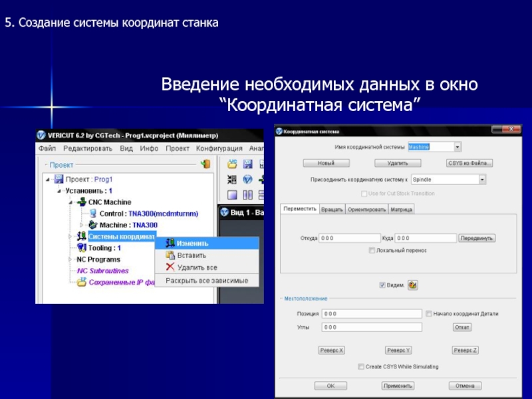
Task: Click into the Позиция input field
Action: [x=371, y=314]
